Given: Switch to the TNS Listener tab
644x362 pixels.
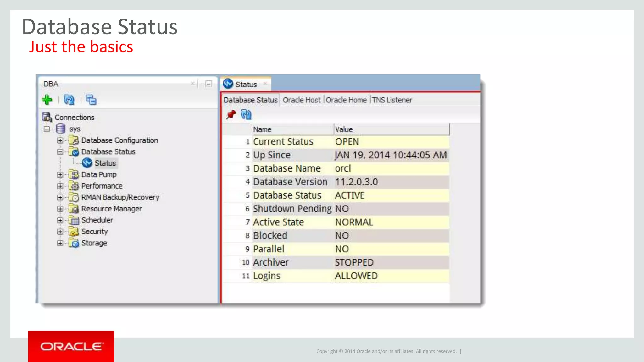Looking at the screenshot, I should point(392,100).
